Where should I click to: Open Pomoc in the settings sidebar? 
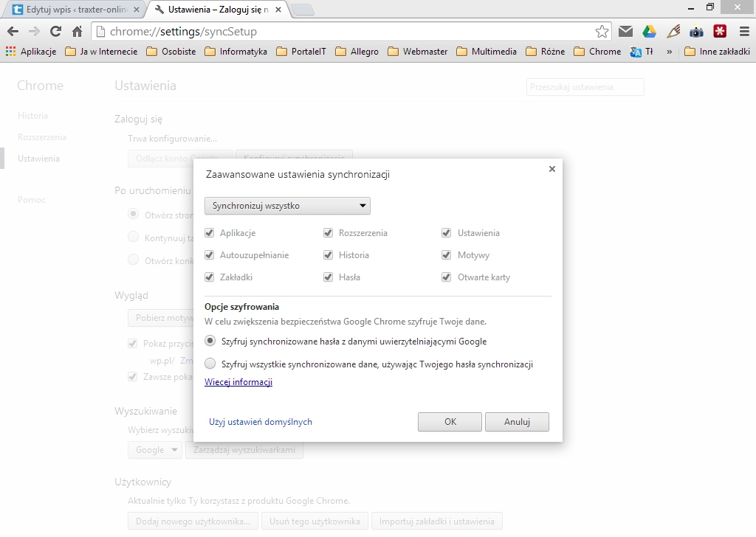coord(32,200)
